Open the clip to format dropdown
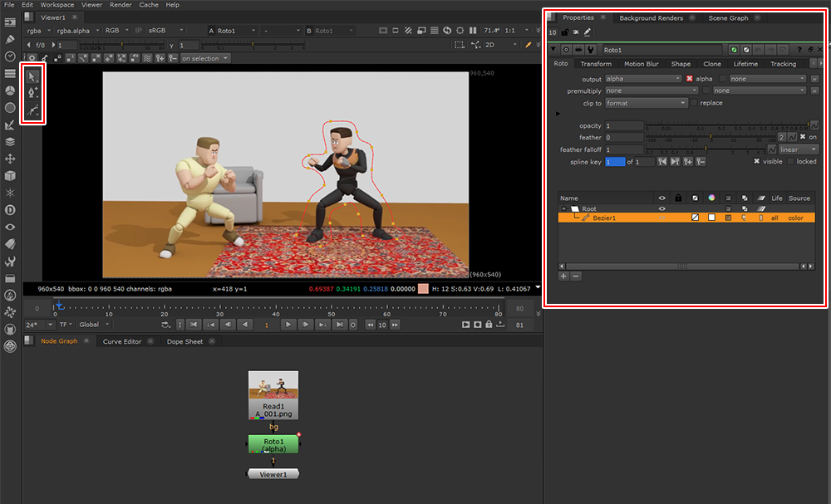The height and width of the screenshot is (504, 831). click(x=646, y=103)
